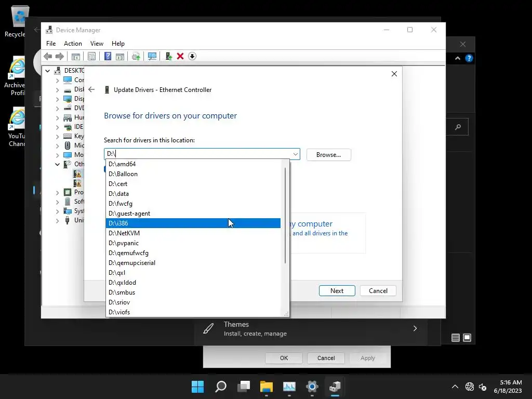Expand the 'Disl' disk drives tree node
The width and height of the screenshot is (532, 399).
tap(57, 90)
